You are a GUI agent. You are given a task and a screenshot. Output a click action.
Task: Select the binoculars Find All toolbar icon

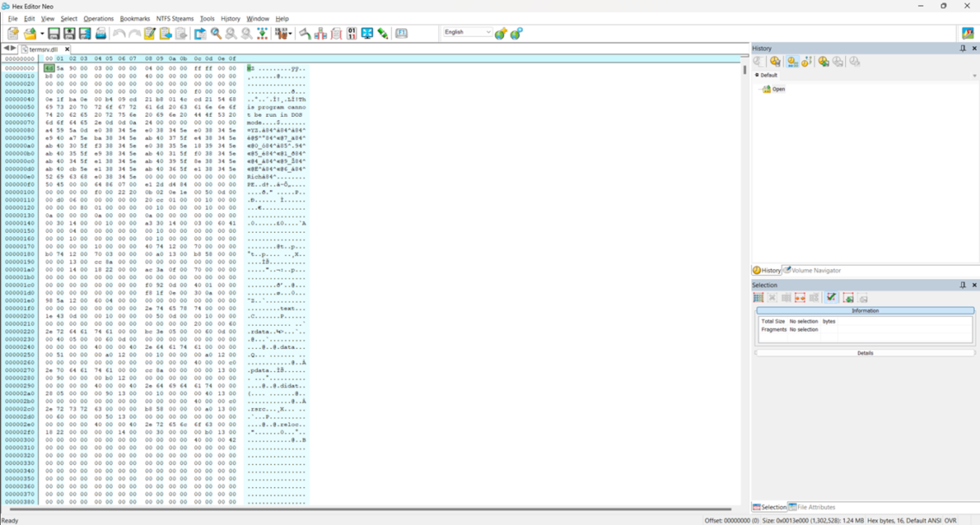[x=230, y=32]
